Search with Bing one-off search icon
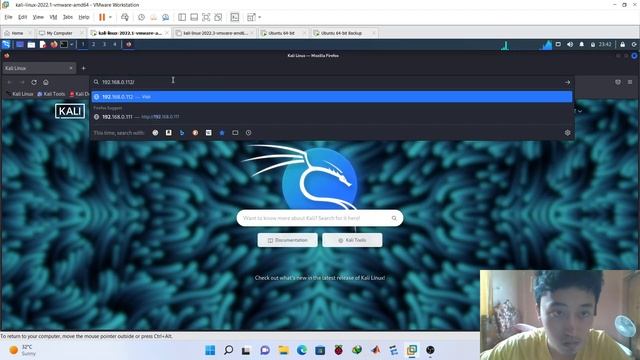 pyautogui.click(x=182, y=133)
